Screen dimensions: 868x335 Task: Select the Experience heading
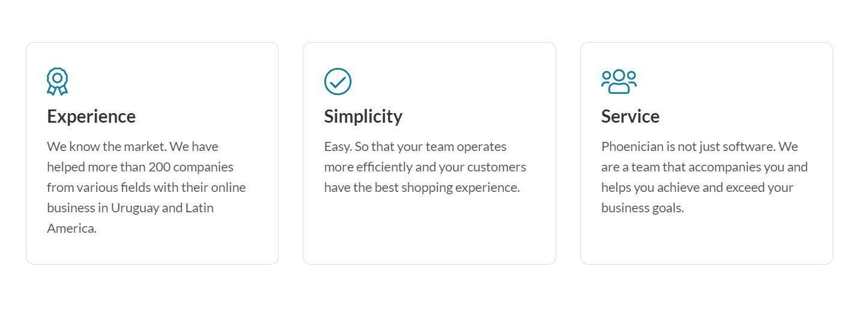coord(91,116)
